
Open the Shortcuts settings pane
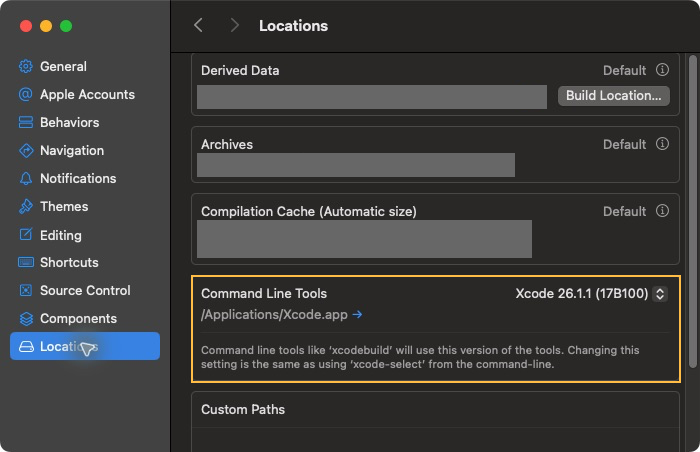tap(85, 262)
